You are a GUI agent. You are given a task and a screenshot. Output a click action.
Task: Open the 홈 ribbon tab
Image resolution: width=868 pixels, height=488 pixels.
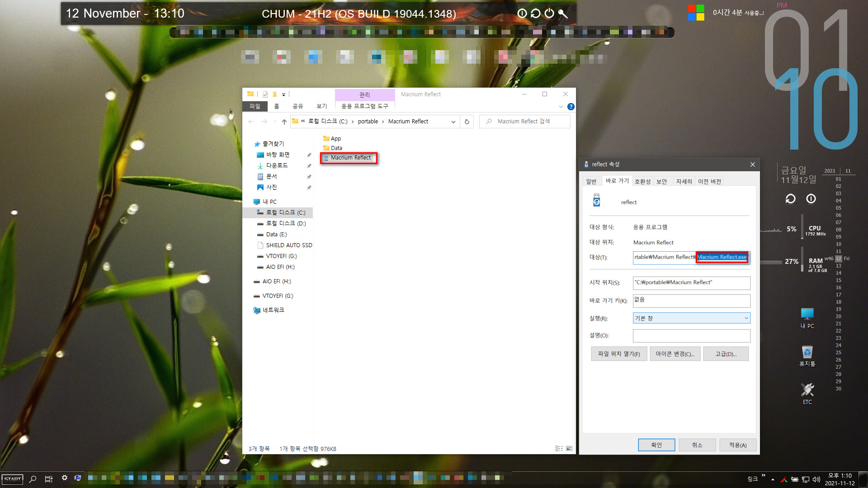[x=277, y=106]
